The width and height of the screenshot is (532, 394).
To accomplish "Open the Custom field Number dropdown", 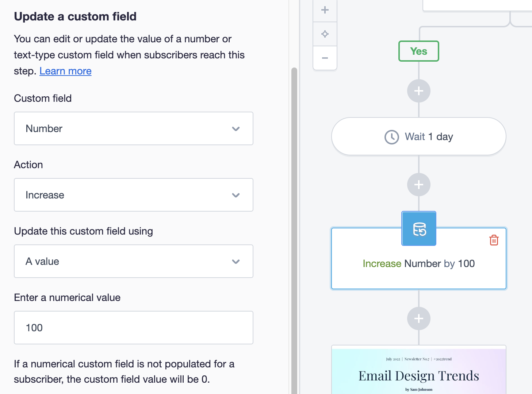I will click(133, 128).
